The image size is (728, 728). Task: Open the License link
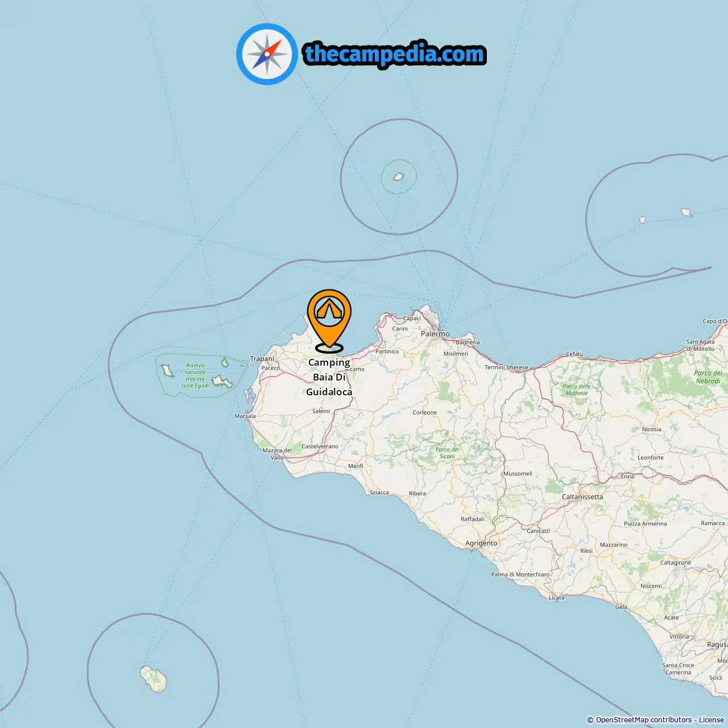pos(712,720)
